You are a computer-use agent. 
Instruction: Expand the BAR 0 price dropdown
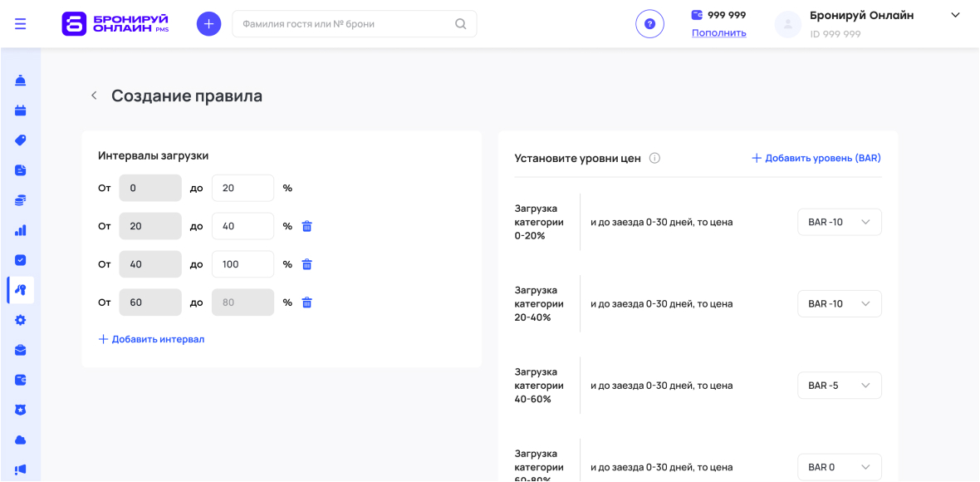point(839,467)
